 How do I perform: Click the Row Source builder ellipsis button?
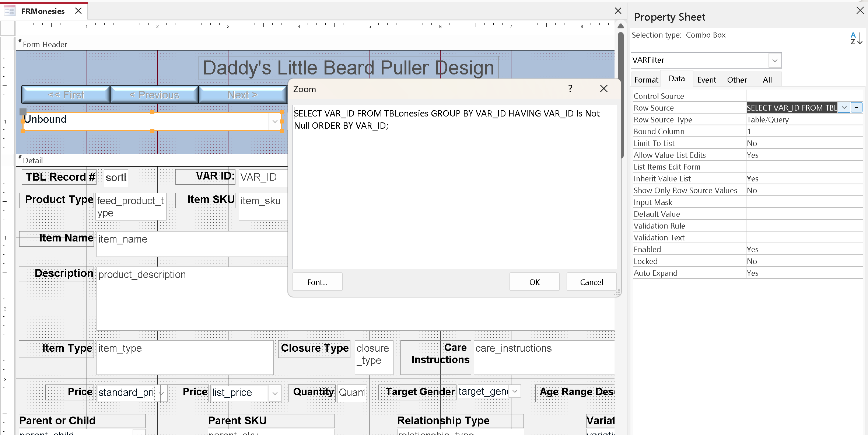(x=857, y=108)
